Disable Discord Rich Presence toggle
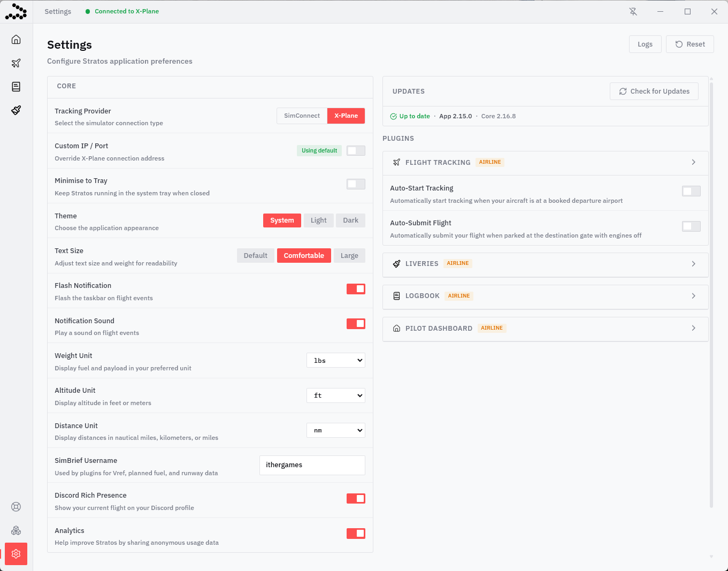The height and width of the screenshot is (571, 728). [356, 499]
